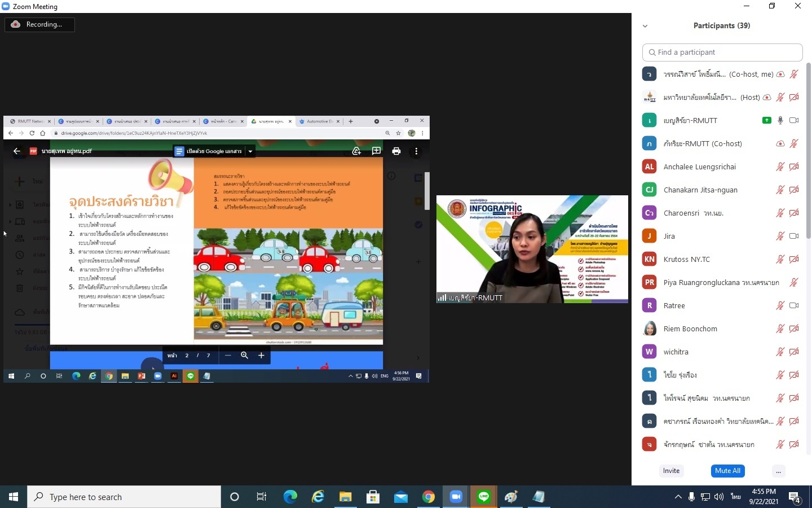
Task: Open network status in the system tray
Action: 705,497
